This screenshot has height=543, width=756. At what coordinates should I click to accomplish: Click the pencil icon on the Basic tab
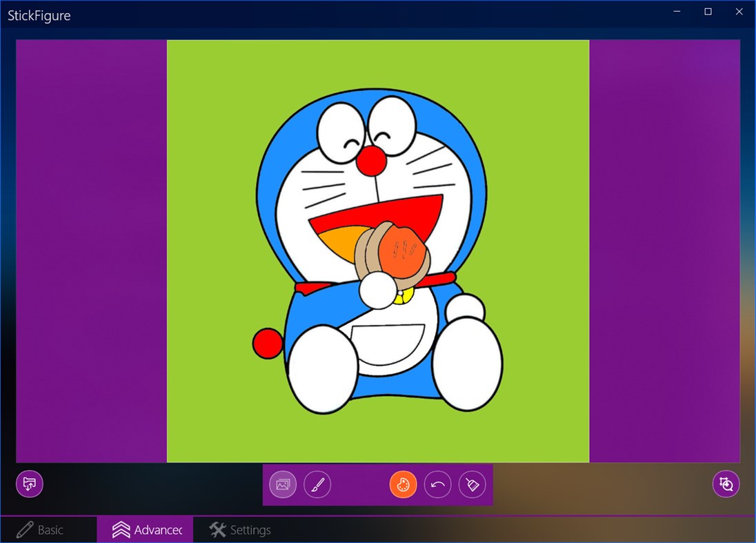coord(26,530)
